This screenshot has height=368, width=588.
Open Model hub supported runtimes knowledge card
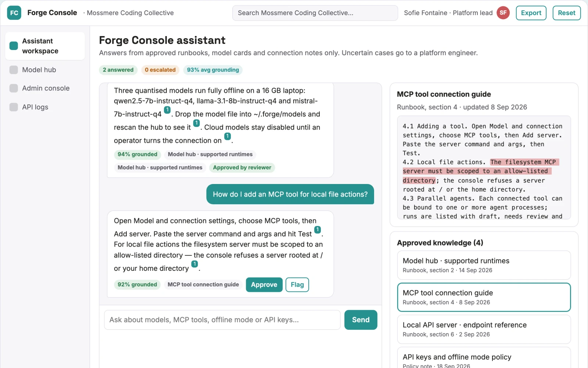[x=484, y=265]
